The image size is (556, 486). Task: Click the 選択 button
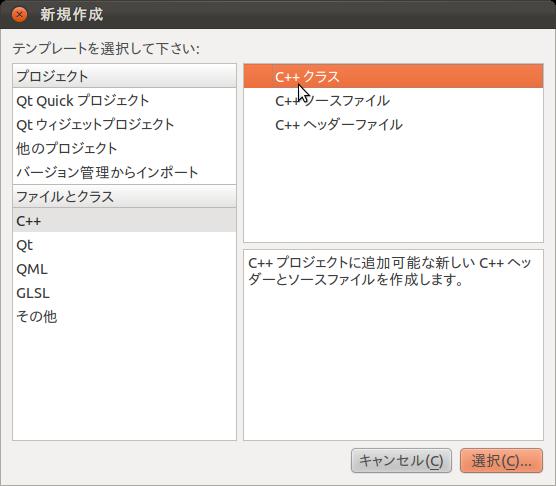tap(501, 460)
